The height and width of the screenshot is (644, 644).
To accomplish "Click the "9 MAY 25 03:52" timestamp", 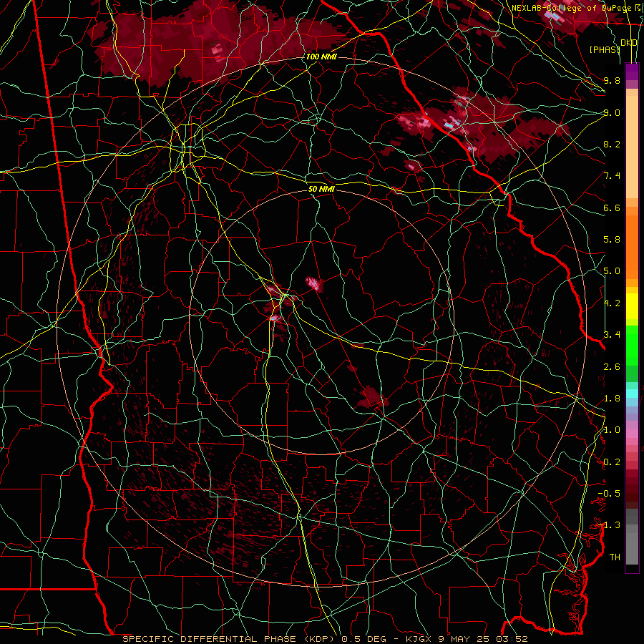I will pos(482,639).
